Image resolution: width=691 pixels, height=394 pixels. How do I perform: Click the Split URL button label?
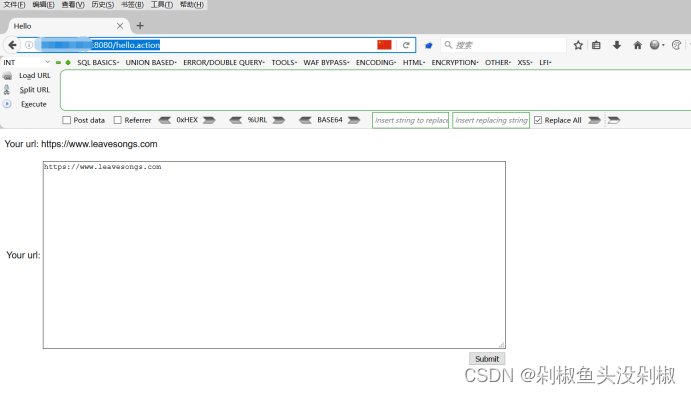click(34, 90)
